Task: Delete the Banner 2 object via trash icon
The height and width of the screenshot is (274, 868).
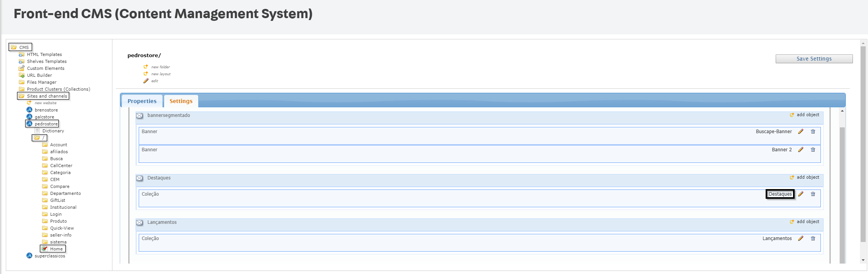Action: pos(813,150)
